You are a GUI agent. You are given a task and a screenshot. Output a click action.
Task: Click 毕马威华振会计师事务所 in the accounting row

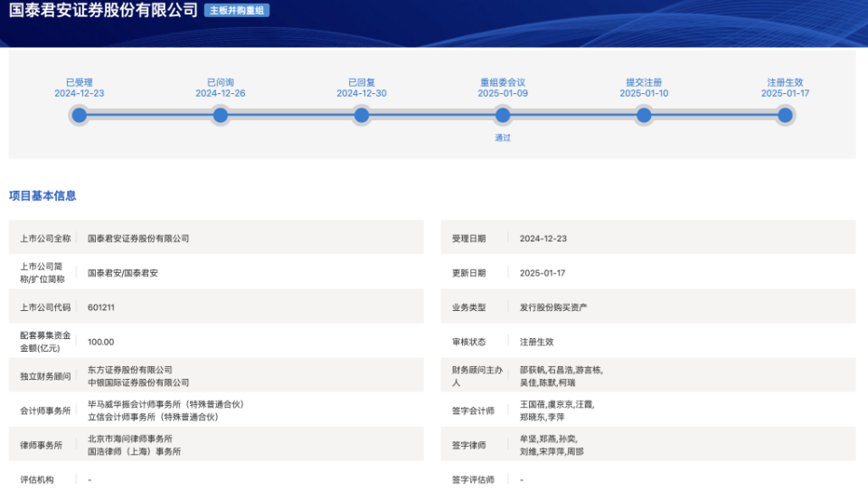(x=165, y=404)
